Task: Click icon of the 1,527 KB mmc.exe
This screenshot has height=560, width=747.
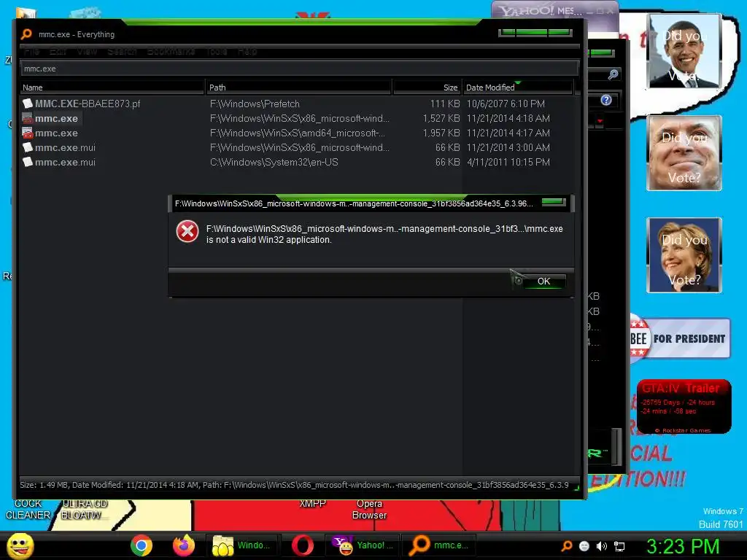Action: coord(28,118)
